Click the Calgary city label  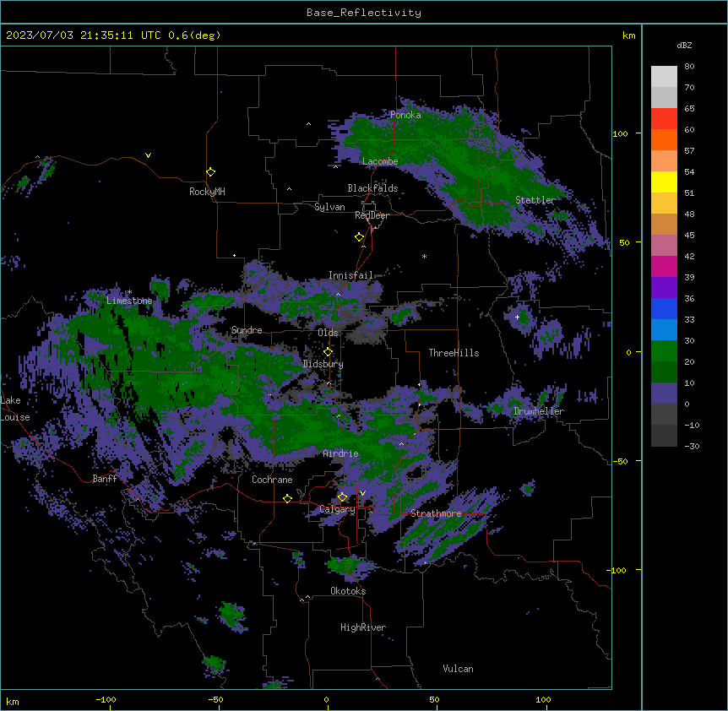337,509
